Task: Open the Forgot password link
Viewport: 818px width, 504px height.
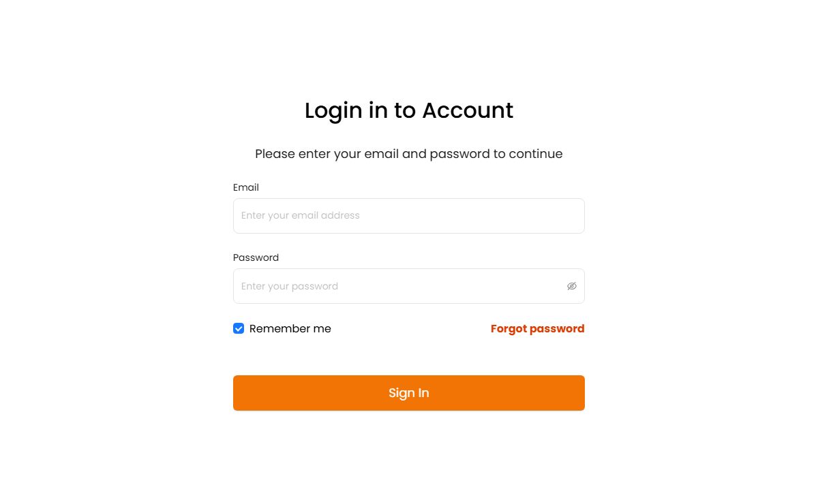Action: (x=537, y=328)
